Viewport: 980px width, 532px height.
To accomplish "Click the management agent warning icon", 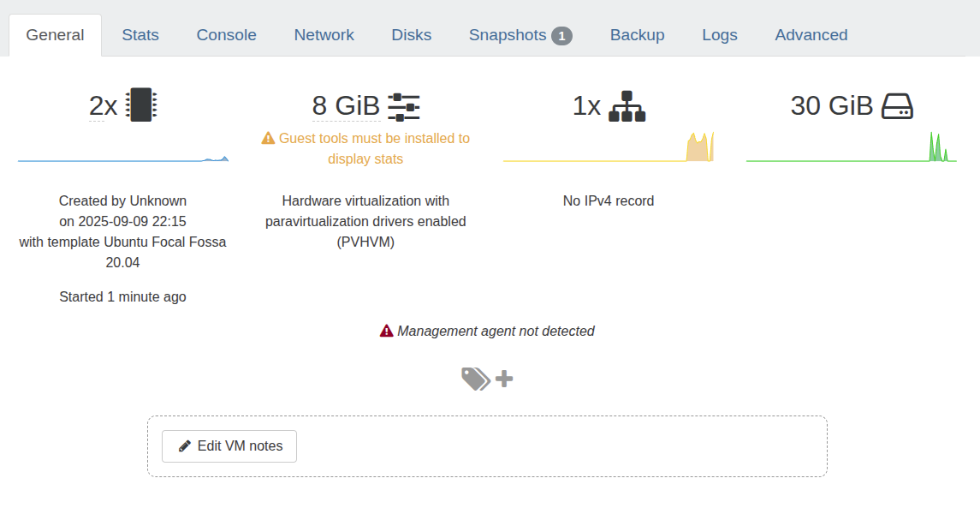I will tap(387, 331).
